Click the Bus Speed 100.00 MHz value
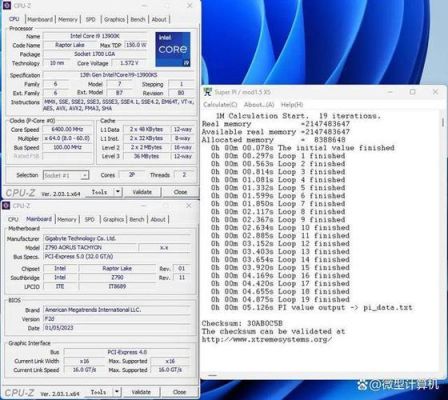Viewport: 448px width, 400px height. (x=67, y=147)
